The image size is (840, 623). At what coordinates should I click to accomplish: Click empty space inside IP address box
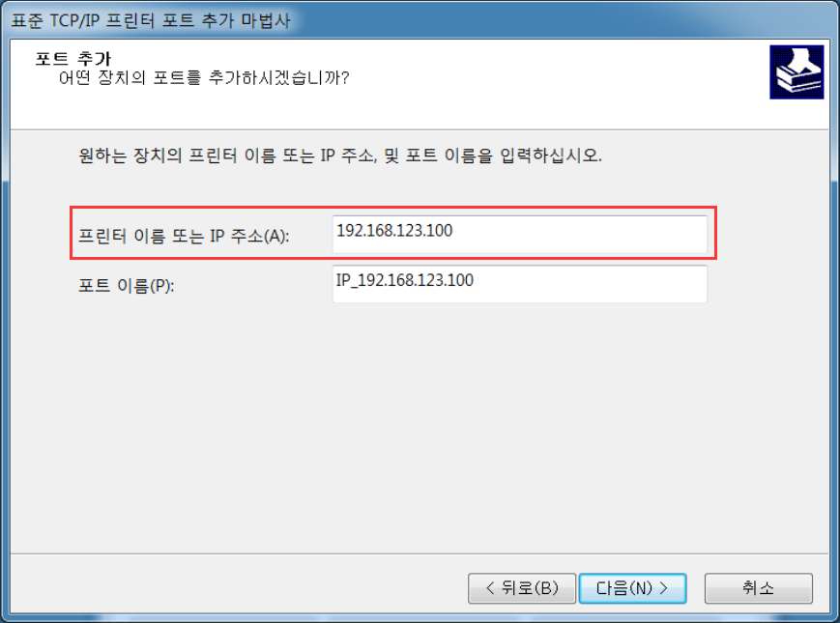(579, 235)
